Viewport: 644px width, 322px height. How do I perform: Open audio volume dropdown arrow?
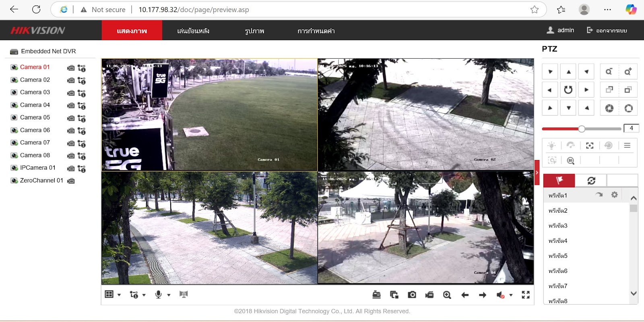pyautogui.click(x=511, y=295)
